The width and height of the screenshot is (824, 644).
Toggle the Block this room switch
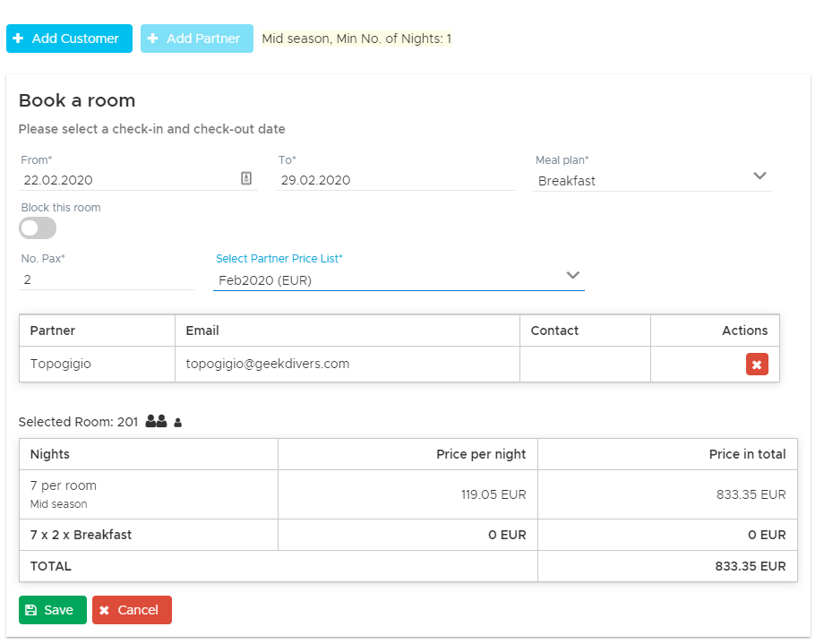(38, 228)
